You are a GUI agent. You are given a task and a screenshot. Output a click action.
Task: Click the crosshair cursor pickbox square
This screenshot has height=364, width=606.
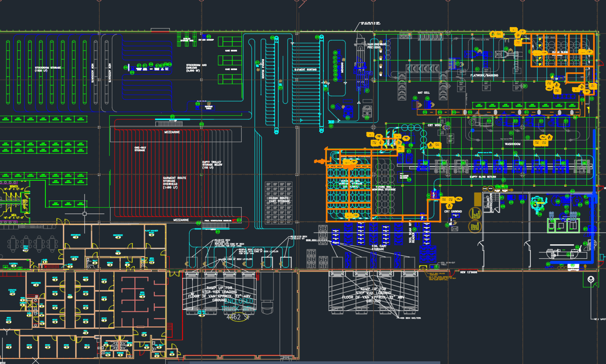click(x=85, y=214)
